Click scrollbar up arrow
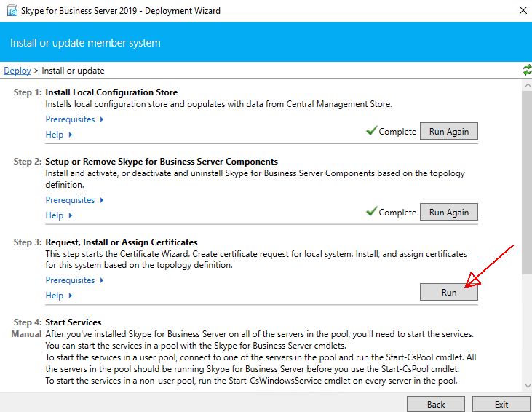The image size is (532, 412). (x=528, y=85)
